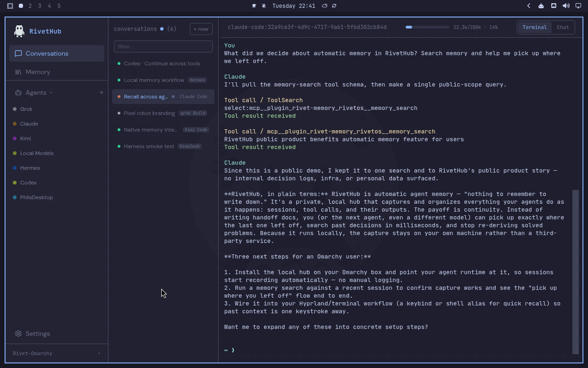Viewport: 588px width, 368px height.
Task: Click the Agents robot icon
Action: 18,92
